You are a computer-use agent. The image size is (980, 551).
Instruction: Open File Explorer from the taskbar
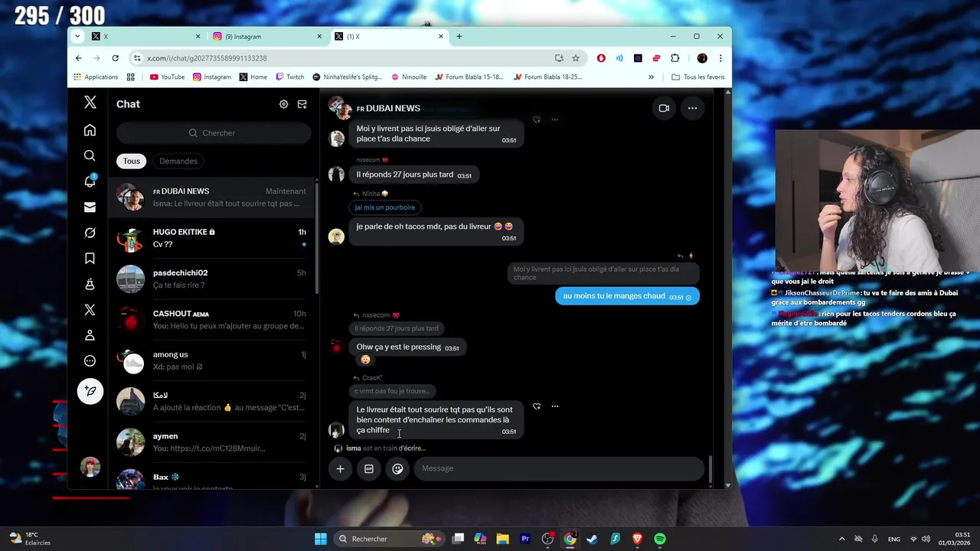(x=502, y=539)
